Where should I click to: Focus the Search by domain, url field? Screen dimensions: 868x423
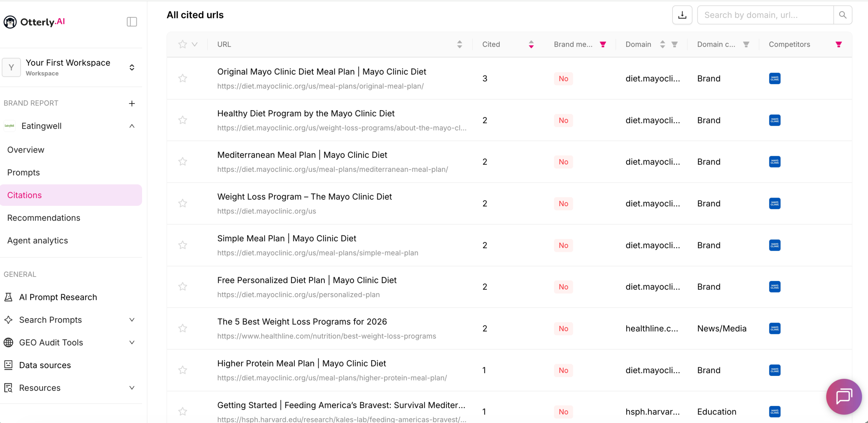tap(765, 15)
